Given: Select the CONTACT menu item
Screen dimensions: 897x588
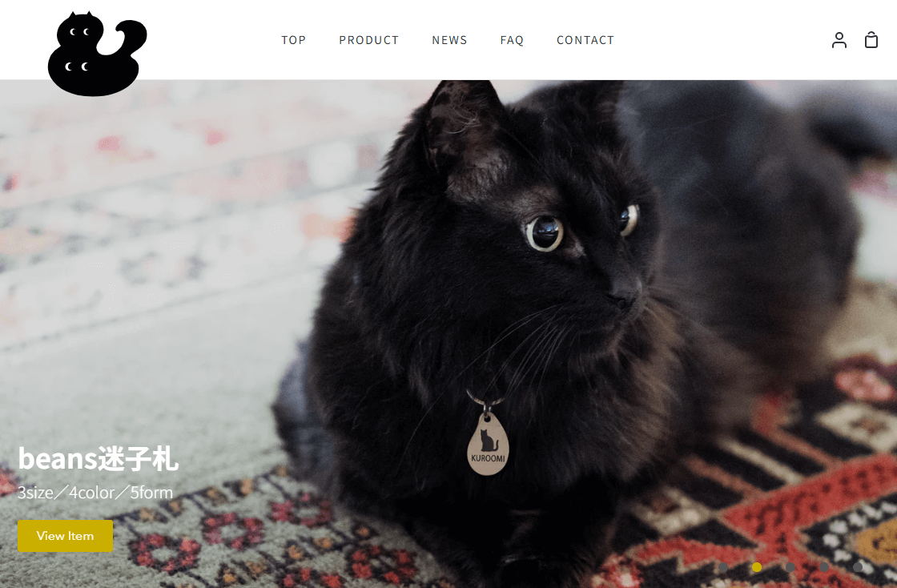Looking at the screenshot, I should point(585,40).
